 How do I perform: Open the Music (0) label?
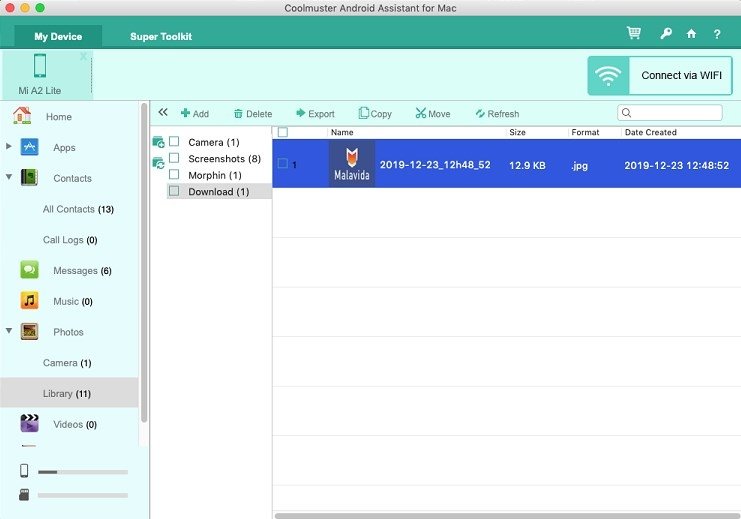coord(73,301)
